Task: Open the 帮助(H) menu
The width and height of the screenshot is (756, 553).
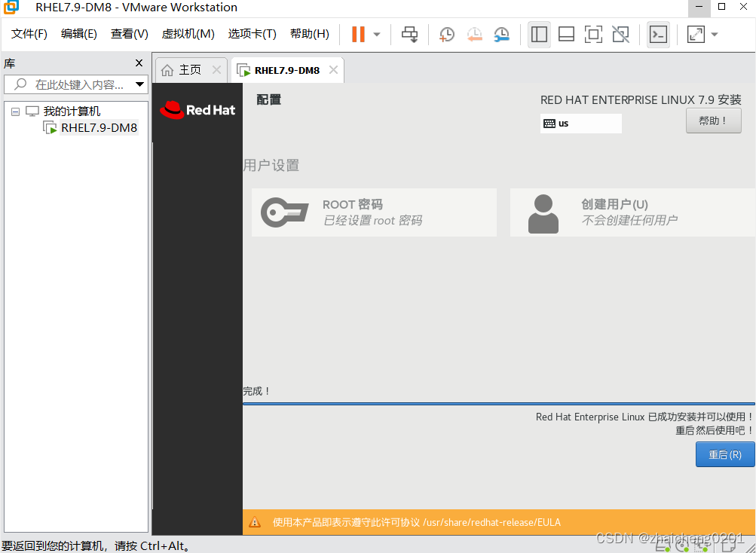Action: tap(310, 34)
